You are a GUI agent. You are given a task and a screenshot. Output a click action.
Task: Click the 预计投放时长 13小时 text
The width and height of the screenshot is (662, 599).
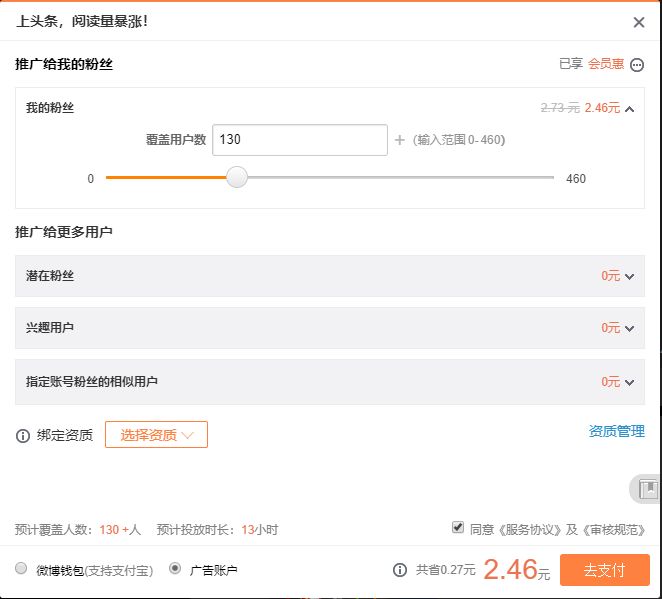[x=217, y=530]
